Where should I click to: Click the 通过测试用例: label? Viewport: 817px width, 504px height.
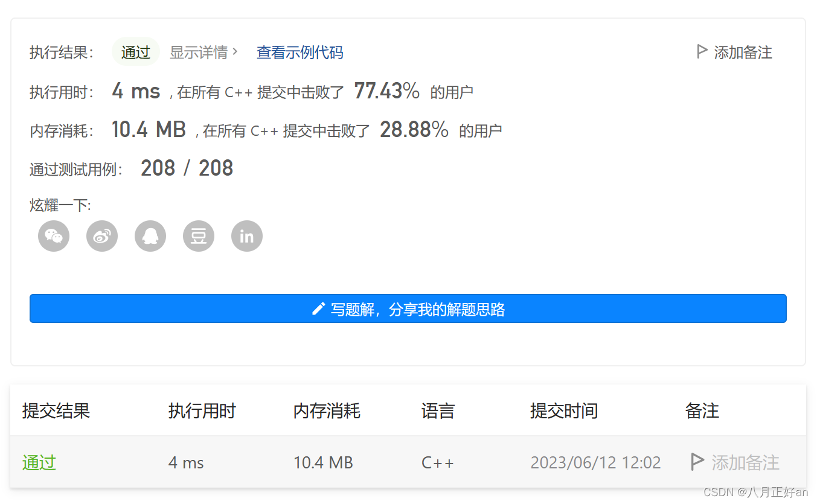pyautogui.click(x=76, y=170)
